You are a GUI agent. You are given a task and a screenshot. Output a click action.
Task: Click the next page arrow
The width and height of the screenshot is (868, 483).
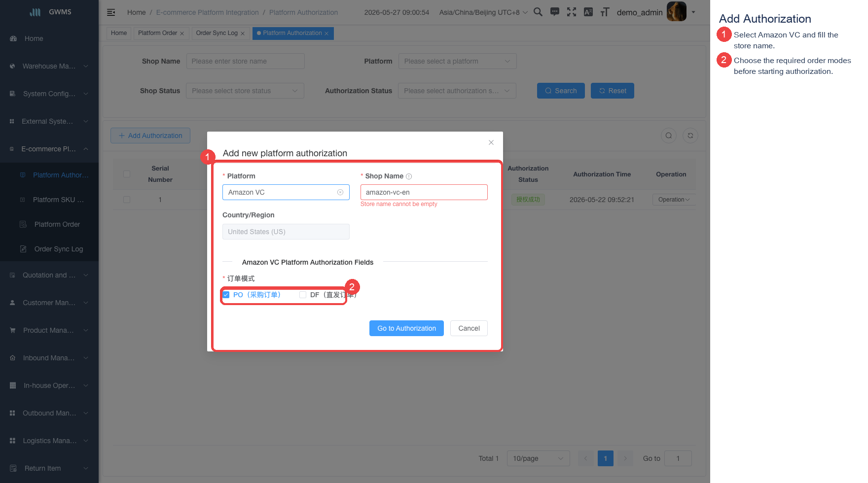point(625,458)
